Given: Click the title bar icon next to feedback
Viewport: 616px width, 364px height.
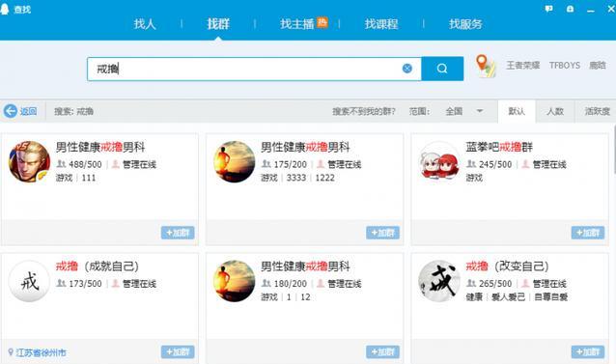Looking at the screenshot, I should 570,9.
